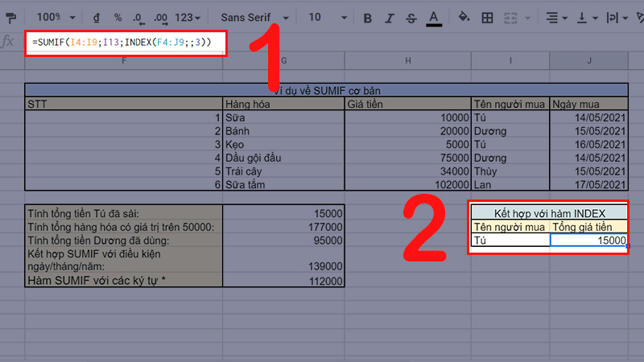The image size is (644, 362).
Task: Open the borders tool
Action: (489, 17)
